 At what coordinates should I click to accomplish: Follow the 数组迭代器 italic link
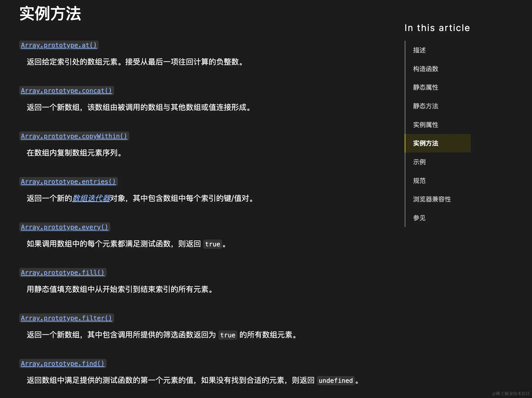click(x=91, y=198)
